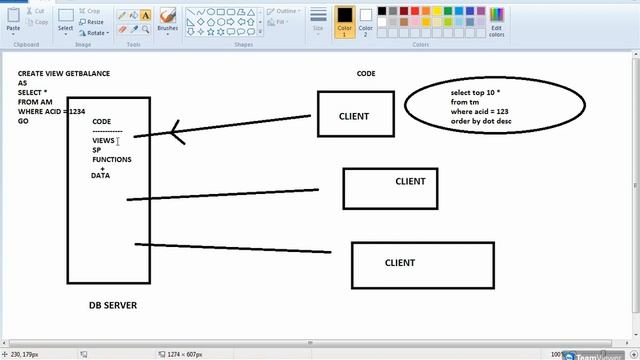Pick the Five-point star shape
Screen dimensions: 640x360
(211, 31)
